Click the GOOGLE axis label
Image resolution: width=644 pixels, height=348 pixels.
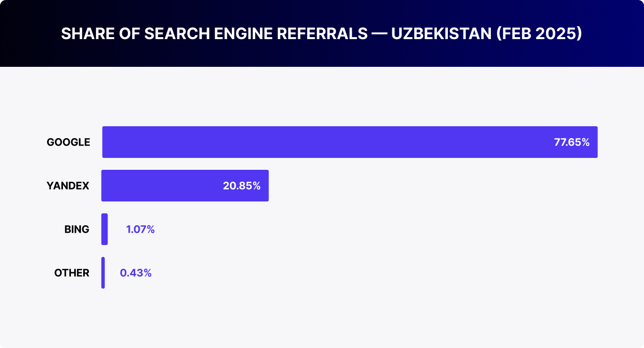pos(68,143)
